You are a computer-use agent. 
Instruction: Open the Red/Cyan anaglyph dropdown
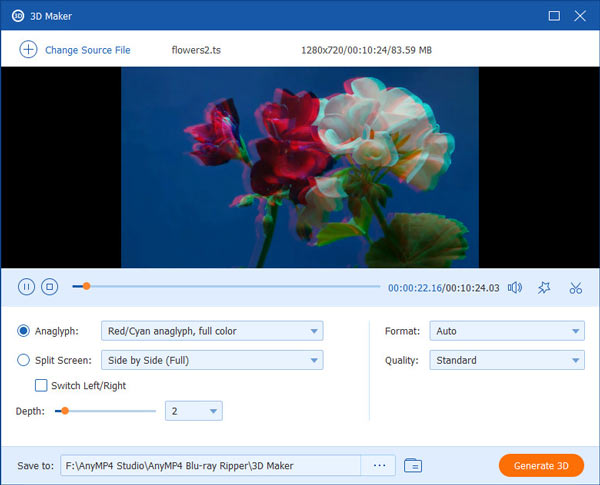tap(212, 331)
